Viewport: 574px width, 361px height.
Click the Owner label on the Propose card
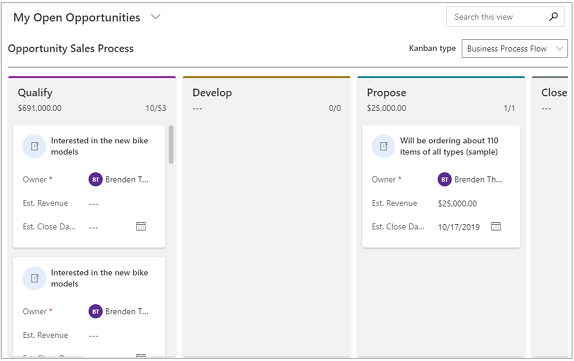tap(384, 179)
